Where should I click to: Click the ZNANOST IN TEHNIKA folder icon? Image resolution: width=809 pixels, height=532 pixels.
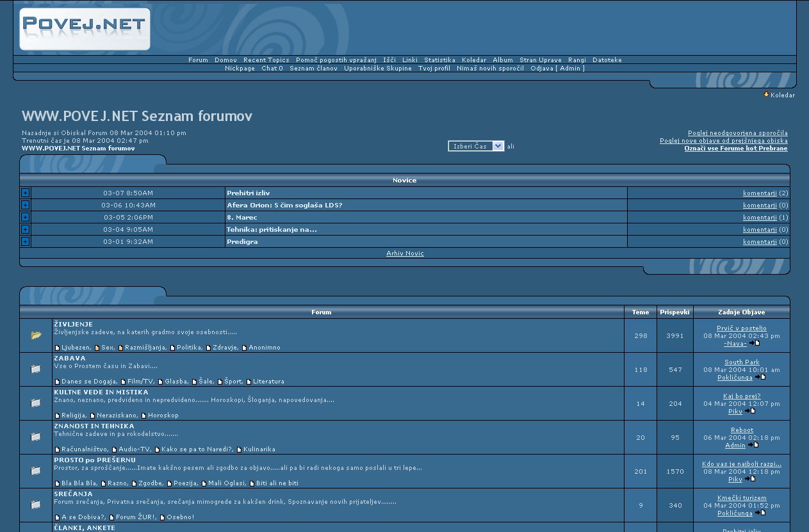click(x=36, y=437)
